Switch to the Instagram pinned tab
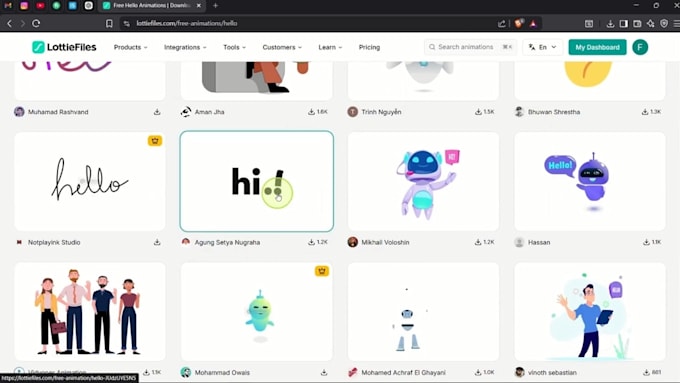Screen dimensions: 680x383 pos(24,6)
